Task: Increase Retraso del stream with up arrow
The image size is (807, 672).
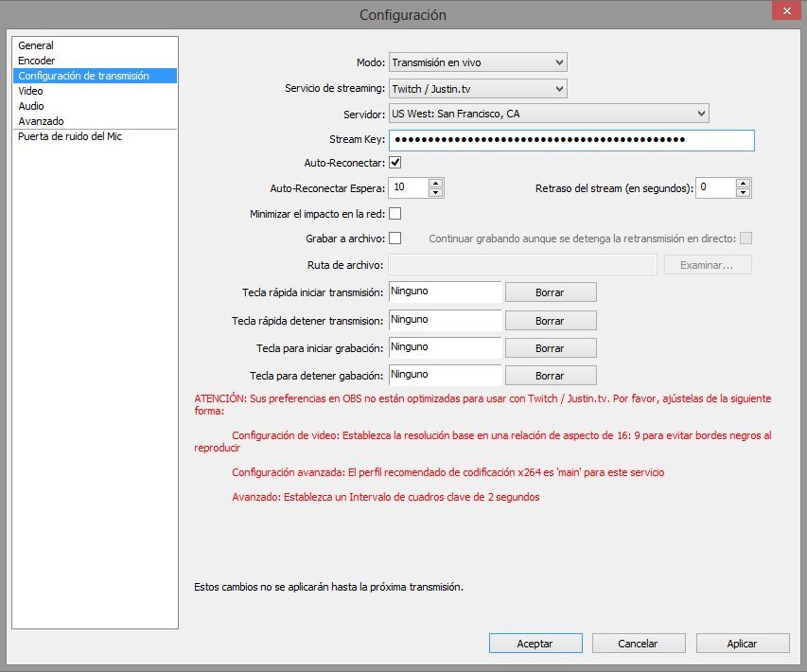Action: 744,183
